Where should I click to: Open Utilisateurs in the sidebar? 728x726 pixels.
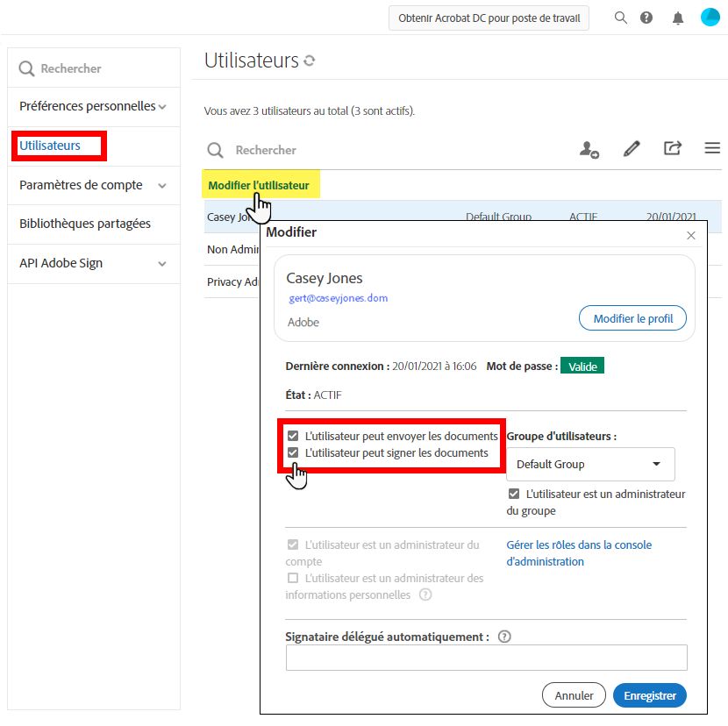coord(50,146)
